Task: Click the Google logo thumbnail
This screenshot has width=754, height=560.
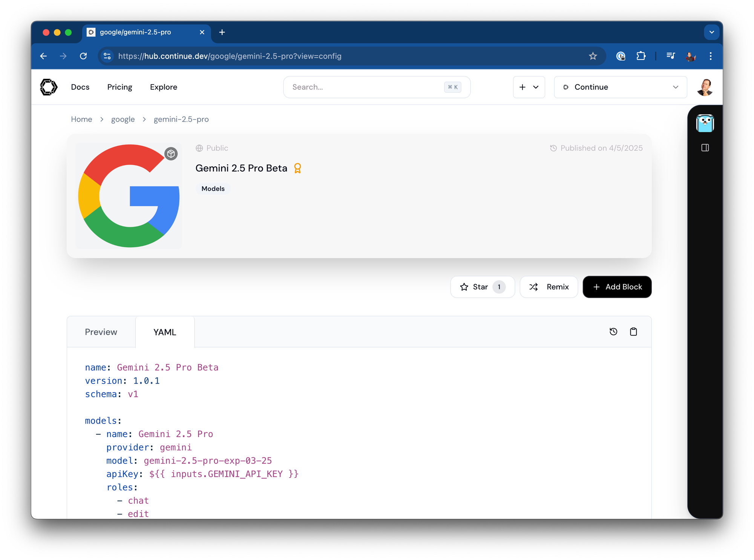Action: [x=129, y=196]
